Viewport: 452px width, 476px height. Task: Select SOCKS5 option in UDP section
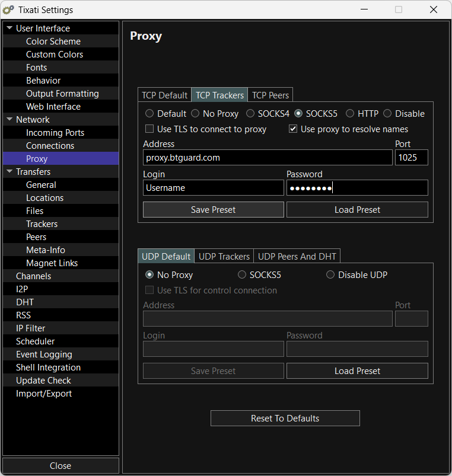coord(242,275)
